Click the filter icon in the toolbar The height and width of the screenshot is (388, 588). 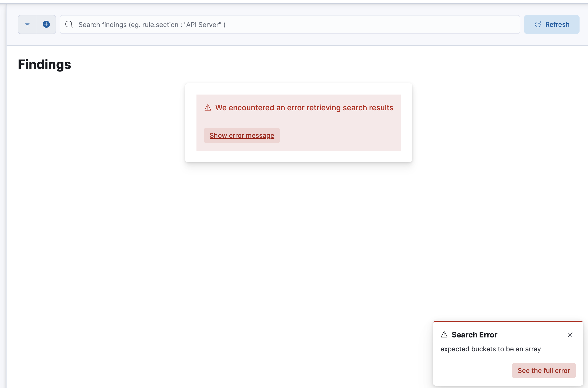pyautogui.click(x=27, y=24)
